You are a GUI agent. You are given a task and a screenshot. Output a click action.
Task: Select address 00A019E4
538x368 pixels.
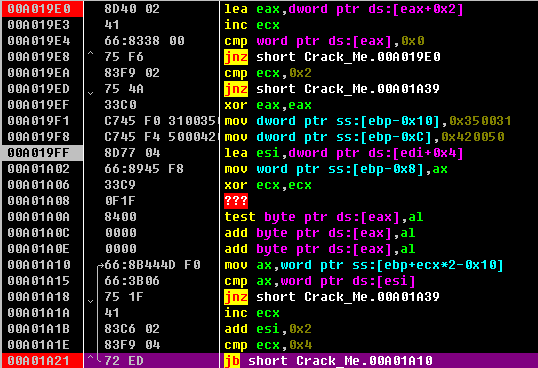point(39,41)
